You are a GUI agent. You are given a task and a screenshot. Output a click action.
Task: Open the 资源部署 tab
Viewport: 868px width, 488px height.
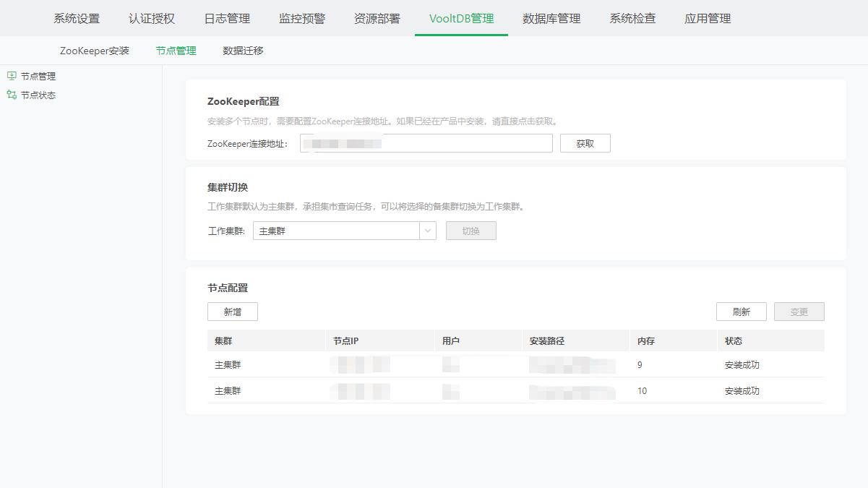[x=377, y=19]
